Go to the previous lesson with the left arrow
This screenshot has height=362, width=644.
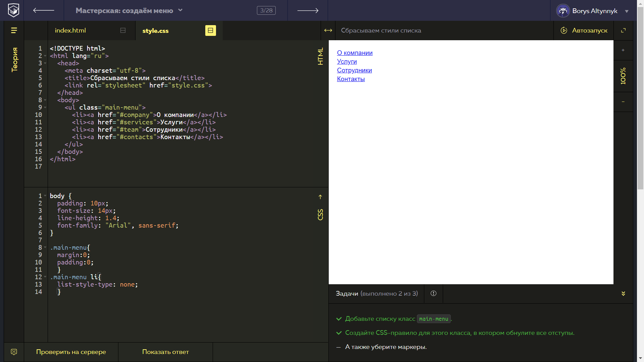click(x=44, y=10)
